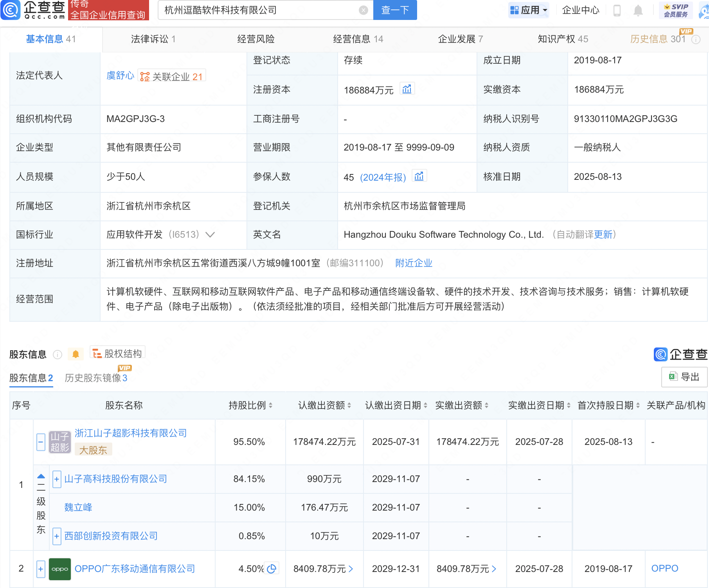Expand the 国标行业 industry dropdown chevron
The width and height of the screenshot is (709, 588).
tap(210, 235)
